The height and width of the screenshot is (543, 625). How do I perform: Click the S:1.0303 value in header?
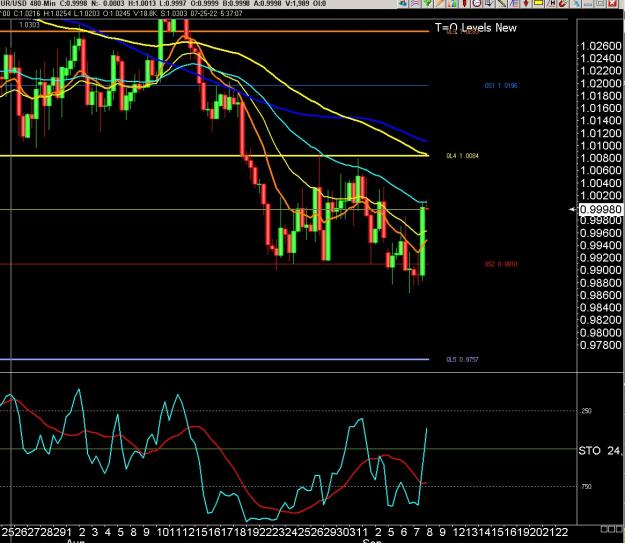174,14
